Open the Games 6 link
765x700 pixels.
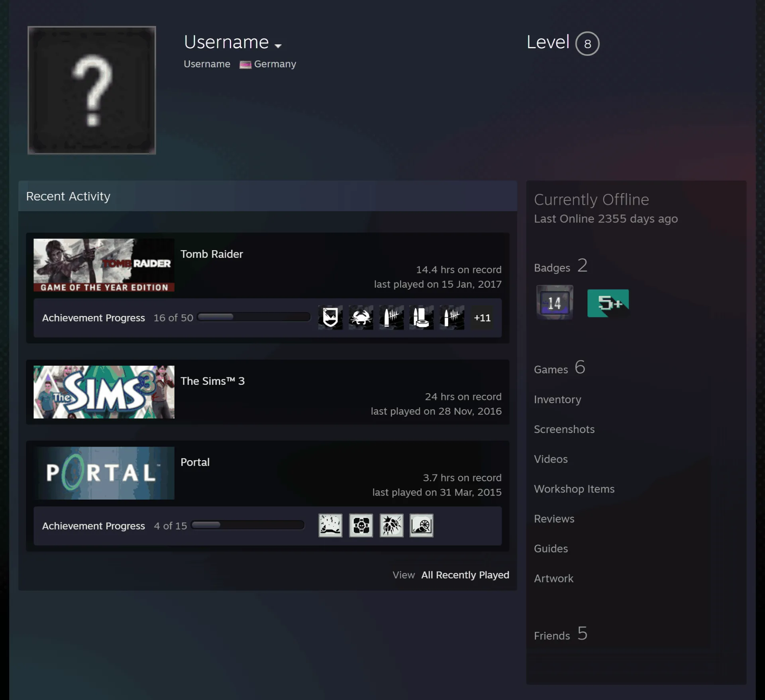[559, 367]
